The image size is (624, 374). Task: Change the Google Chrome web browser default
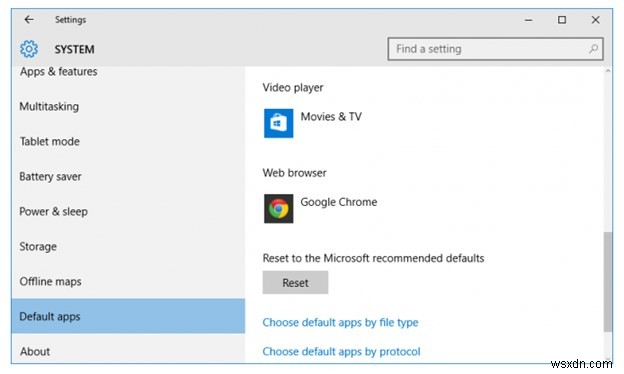coord(320,209)
